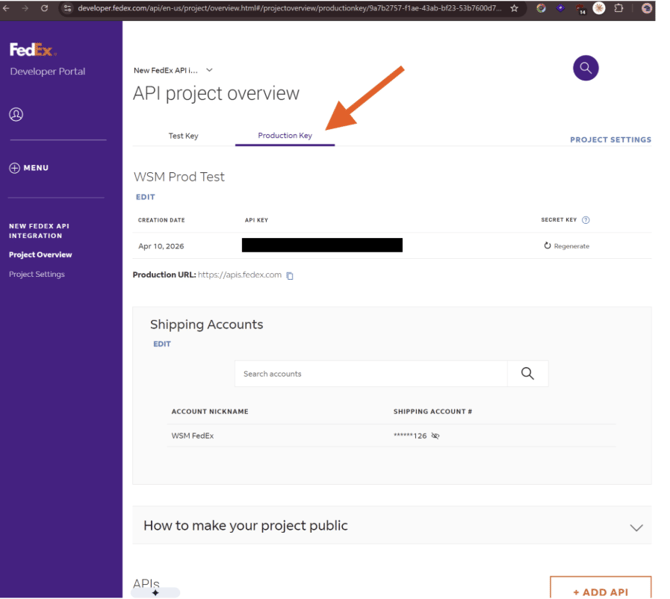The height and width of the screenshot is (599, 670).
Task: Click the Production URL https://apis.fedex.com
Action: (240, 275)
